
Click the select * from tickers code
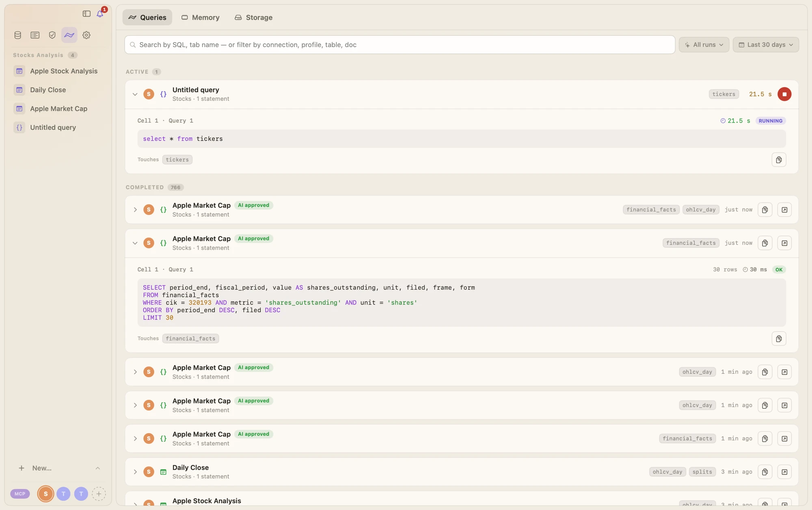[x=183, y=139]
